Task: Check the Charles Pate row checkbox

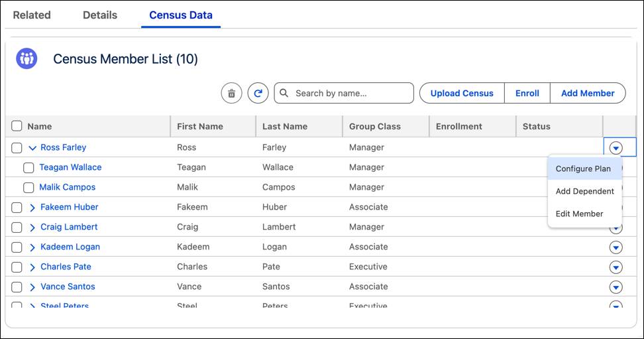Action: (x=17, y=267)
